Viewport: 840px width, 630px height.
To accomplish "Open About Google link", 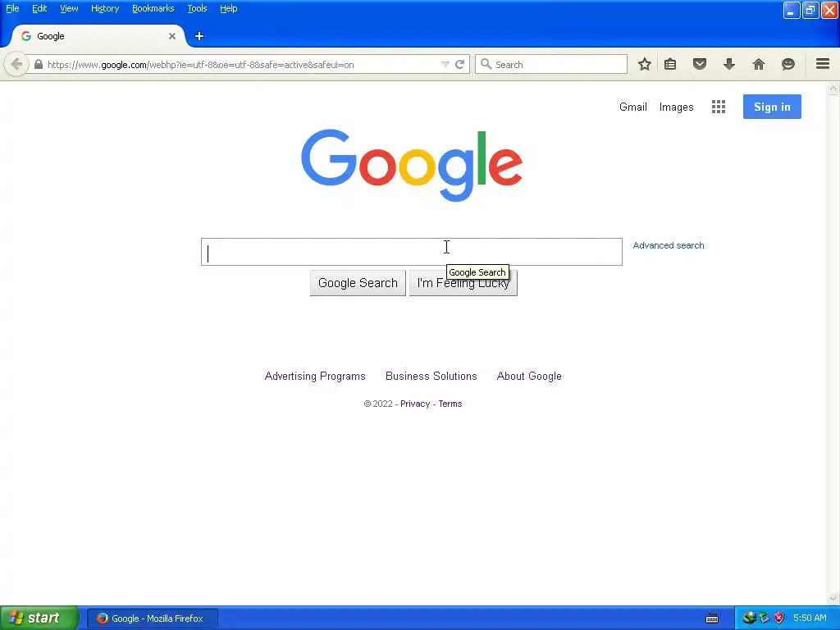I will [529, 376].
